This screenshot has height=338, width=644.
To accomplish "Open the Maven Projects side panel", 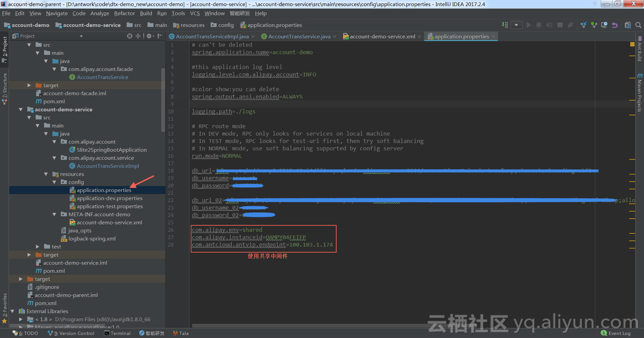I will pos(640,92).
